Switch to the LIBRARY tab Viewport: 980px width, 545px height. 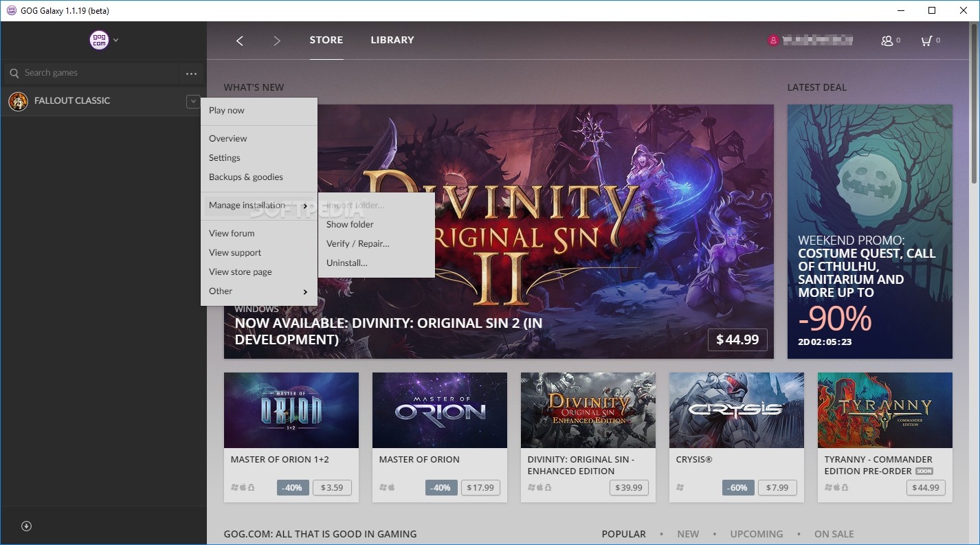tap(392, 40)
